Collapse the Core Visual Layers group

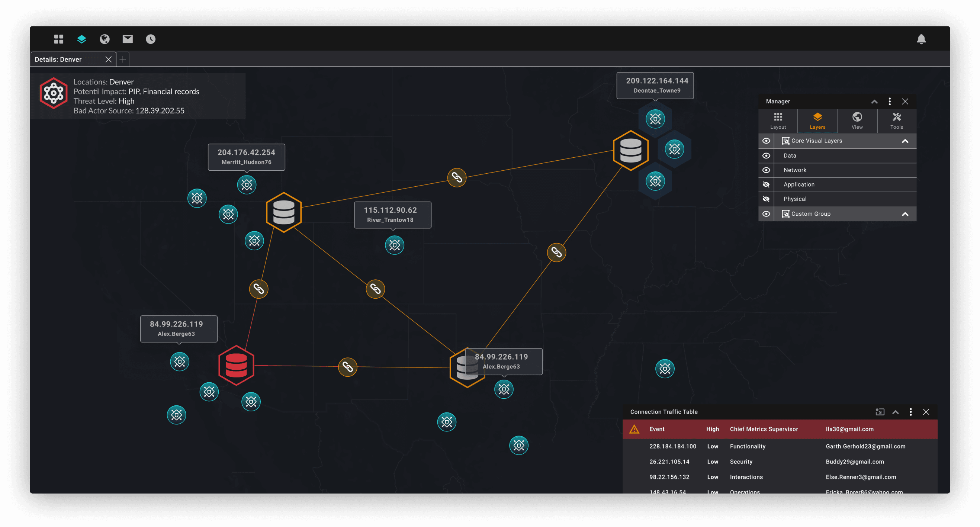[x=905, y=141]
